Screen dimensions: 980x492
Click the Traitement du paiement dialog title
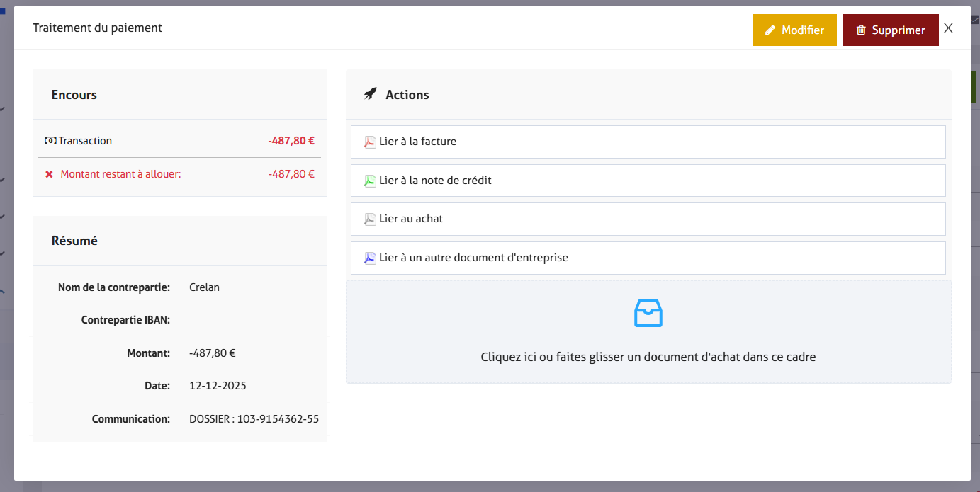click(x=98, y=28)
